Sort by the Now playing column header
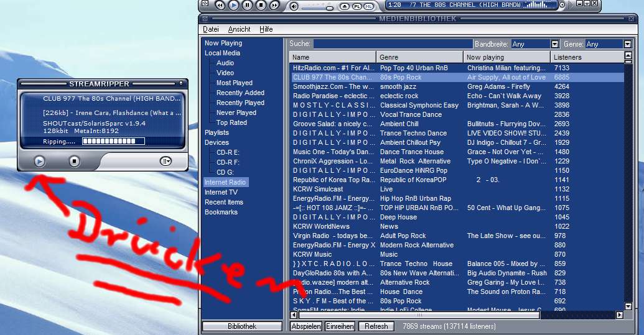Screen dimensions: 644x335 point(507,57)
